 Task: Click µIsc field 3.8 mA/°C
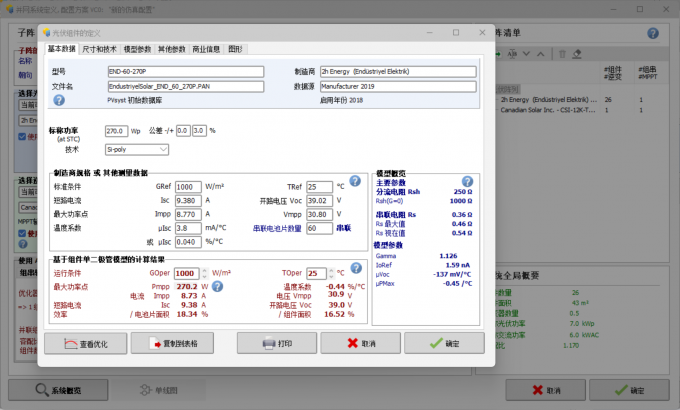click(x=188, y=228)
